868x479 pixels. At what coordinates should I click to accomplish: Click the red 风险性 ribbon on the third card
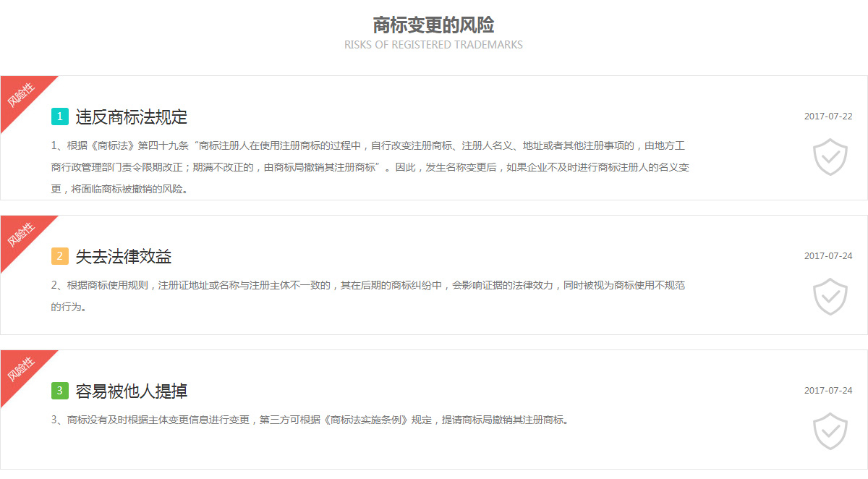click(x=21, y=370)
